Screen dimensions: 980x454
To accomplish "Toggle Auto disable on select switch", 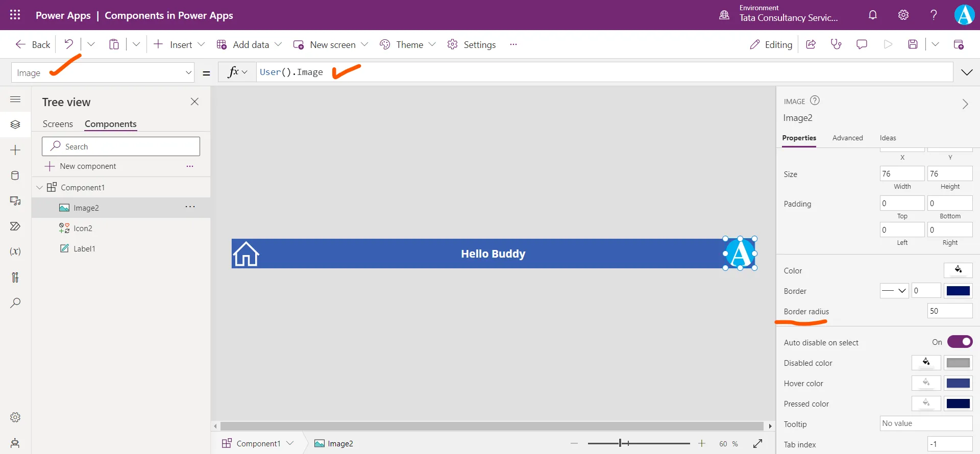I will [960, 342].
